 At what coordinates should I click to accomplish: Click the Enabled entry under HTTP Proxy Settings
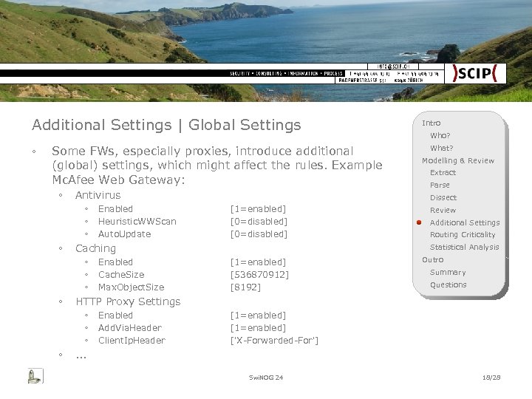point(115,316)
